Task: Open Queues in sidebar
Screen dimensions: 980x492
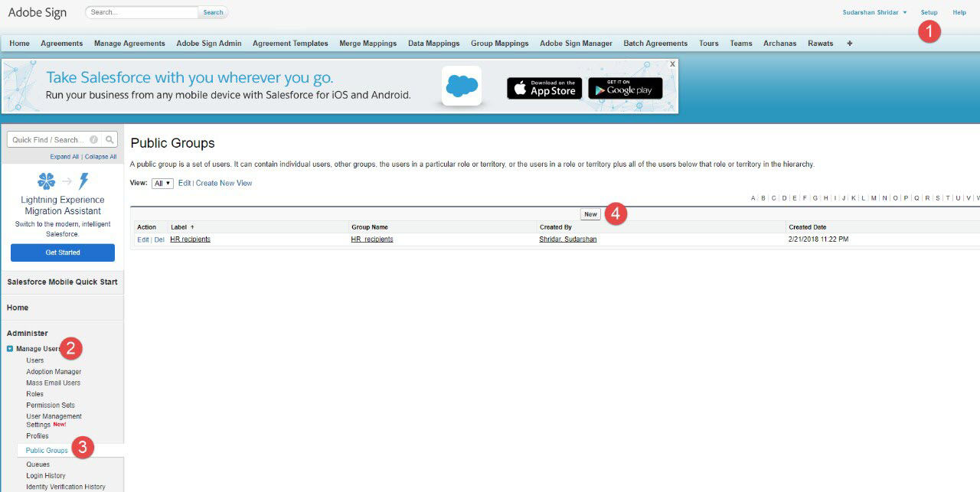Action: [x=38, y=464]
